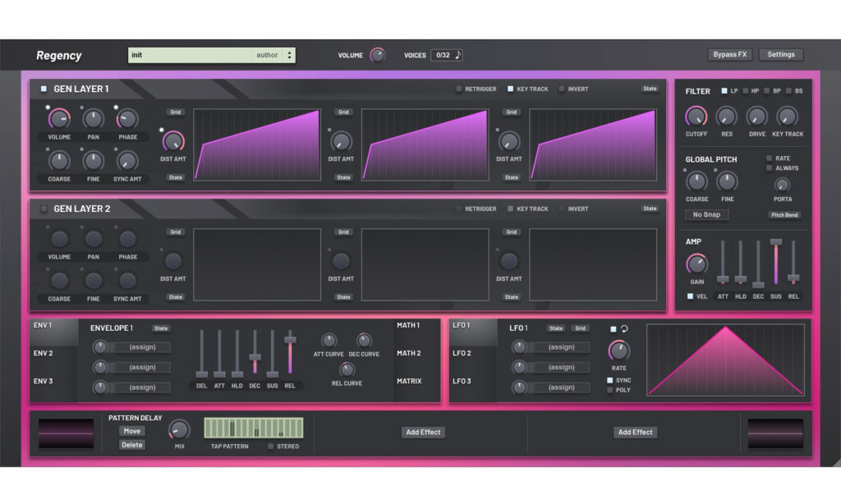Viewport: 841px width, 504px height.
Task: Open first assign slot in Envelope 1
Action: pos(141,347)
